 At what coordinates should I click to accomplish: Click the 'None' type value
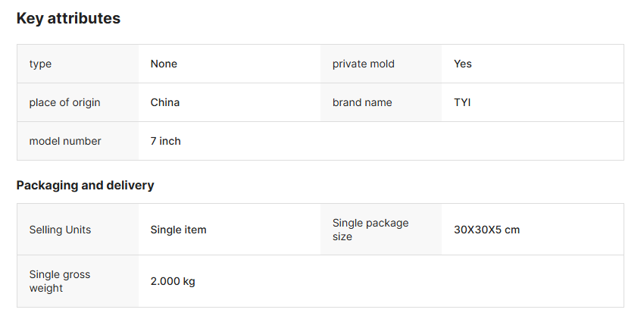pos(164,64)
